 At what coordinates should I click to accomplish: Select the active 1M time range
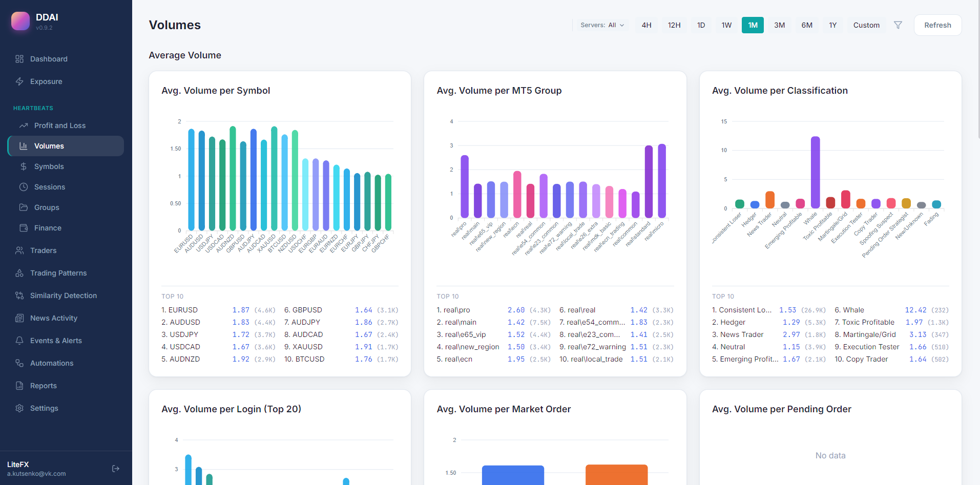(753, 25)
